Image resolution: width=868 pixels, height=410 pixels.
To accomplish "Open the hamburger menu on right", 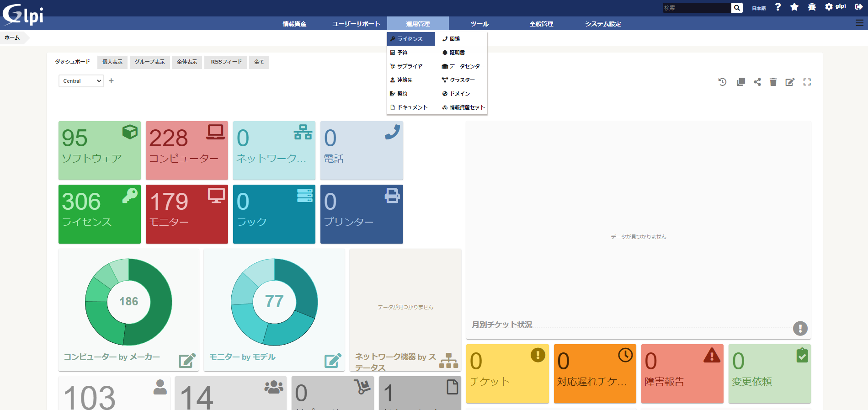I will [x=859, y=23].
